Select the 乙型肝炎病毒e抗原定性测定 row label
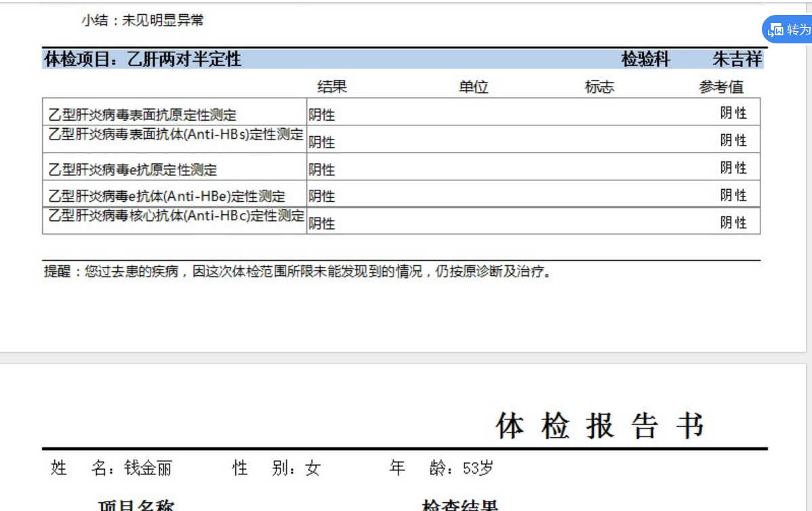Screen dimensions: 812x511 [133, 169]
